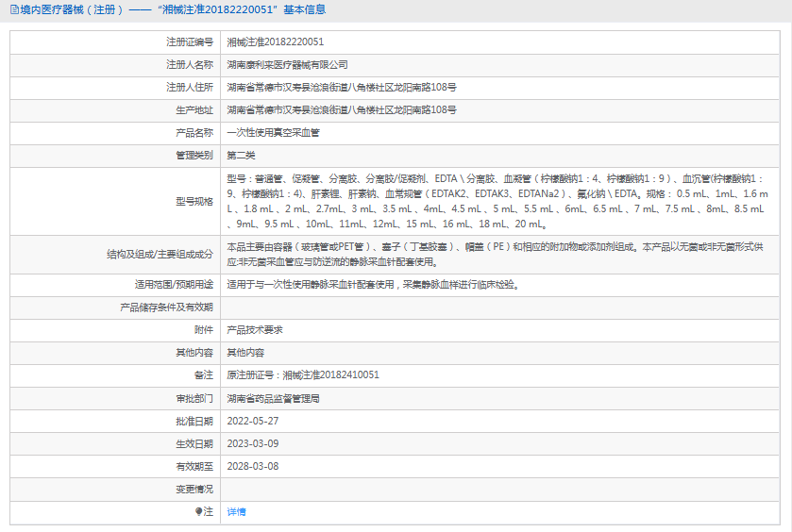Click the 生产地址 label
Screen dimensions: 792x532
194,110
